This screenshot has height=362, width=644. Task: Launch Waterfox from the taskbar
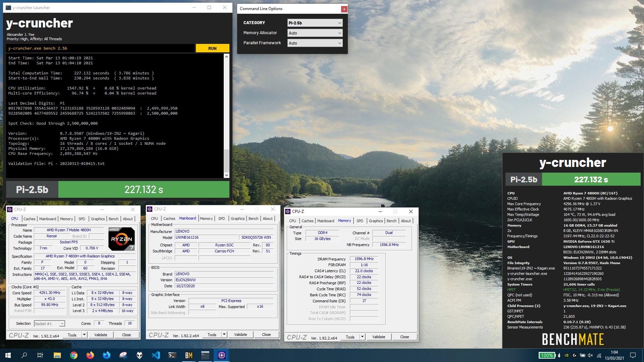[107, 355]
